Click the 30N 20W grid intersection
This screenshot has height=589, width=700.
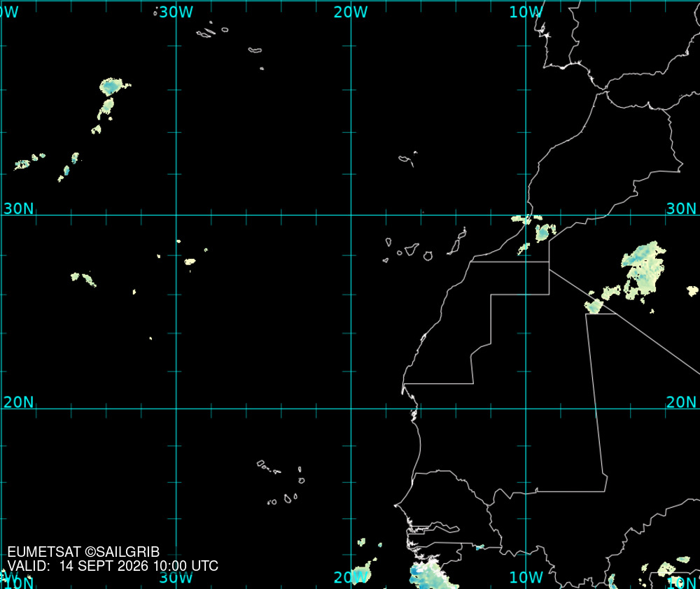click(351, 215)
